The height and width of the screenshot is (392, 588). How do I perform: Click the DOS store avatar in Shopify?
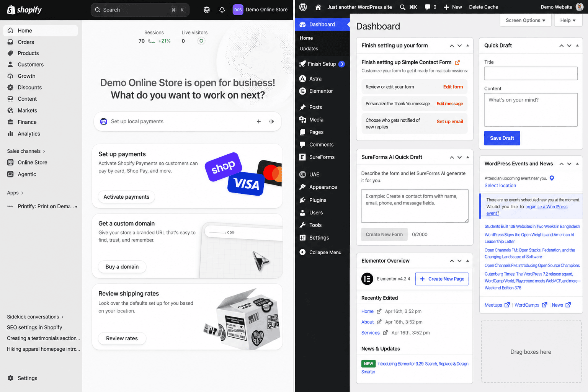[238, 10]
